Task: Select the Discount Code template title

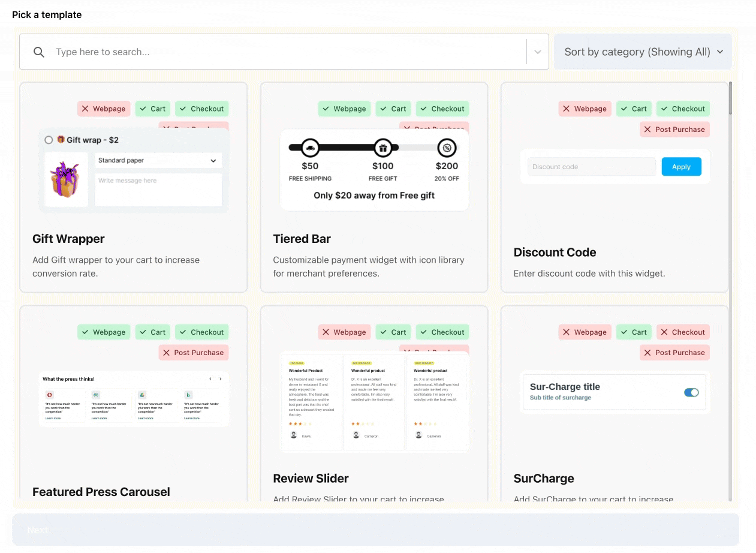Action: coord(555,253)
